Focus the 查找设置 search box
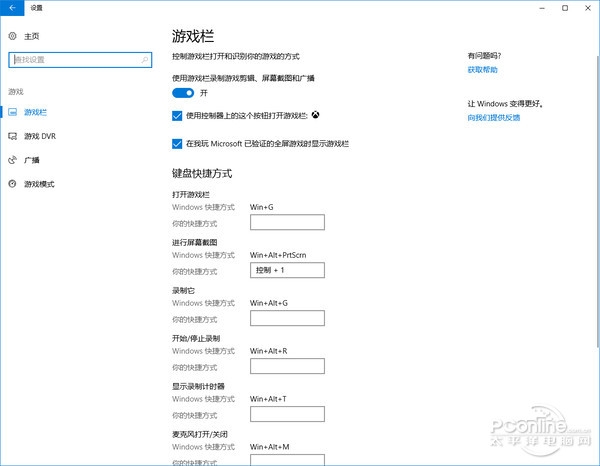This screenshot has width=600, height=466. pyautogui.click(x=80, y=60)
